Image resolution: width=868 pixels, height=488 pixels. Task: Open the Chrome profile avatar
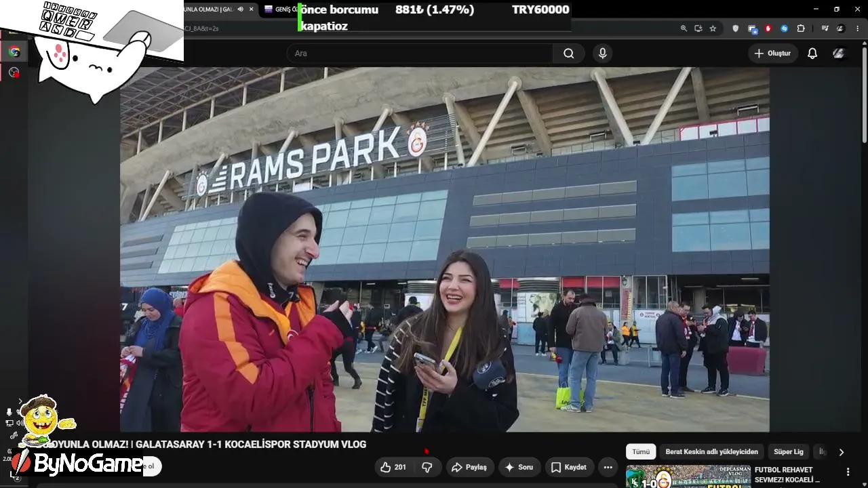tap(841, 28)
